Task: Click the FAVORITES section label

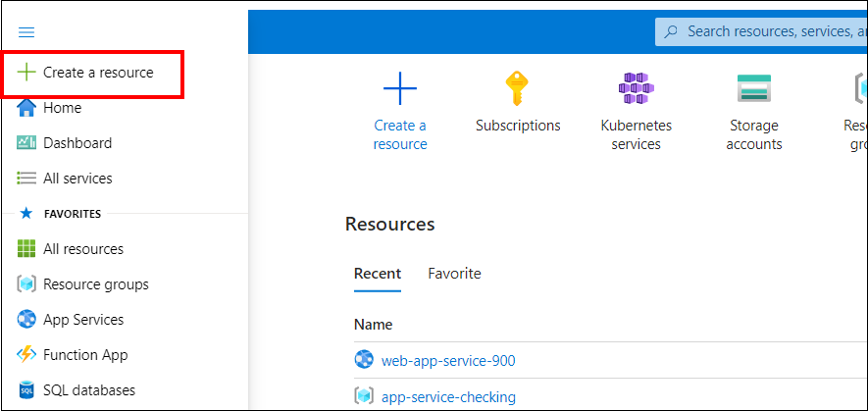Action: (72, 214)
